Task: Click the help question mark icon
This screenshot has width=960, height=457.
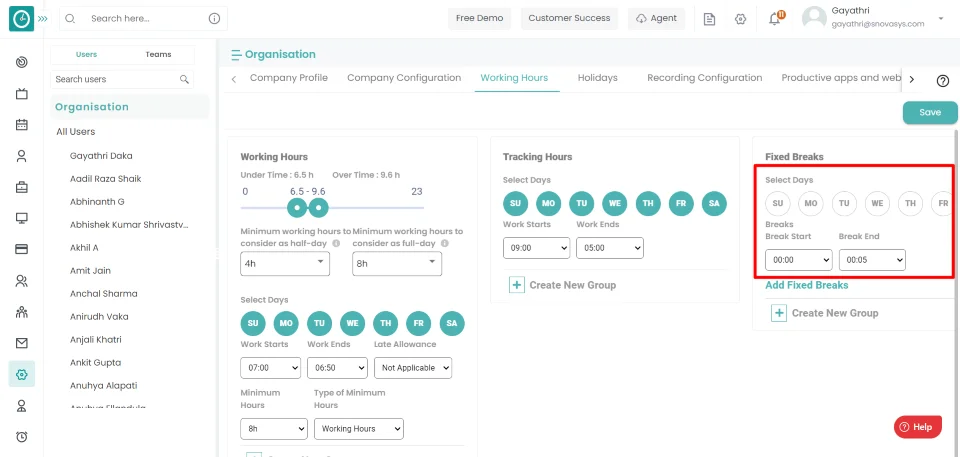Action: (x=943, y=81)
